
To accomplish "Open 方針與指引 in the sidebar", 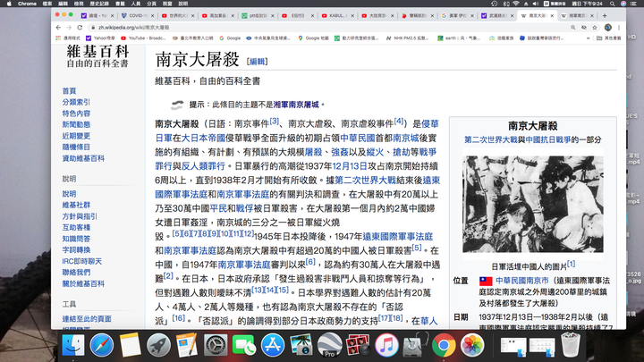I will pos(80,216).
